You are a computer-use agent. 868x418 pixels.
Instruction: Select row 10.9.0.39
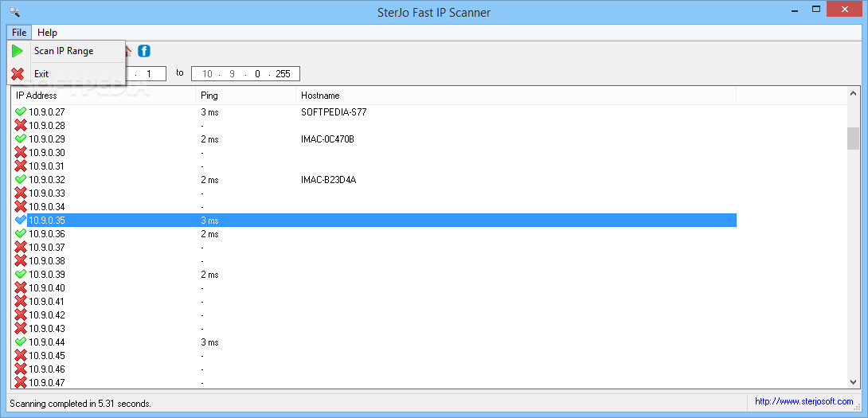tap(375, 275)
